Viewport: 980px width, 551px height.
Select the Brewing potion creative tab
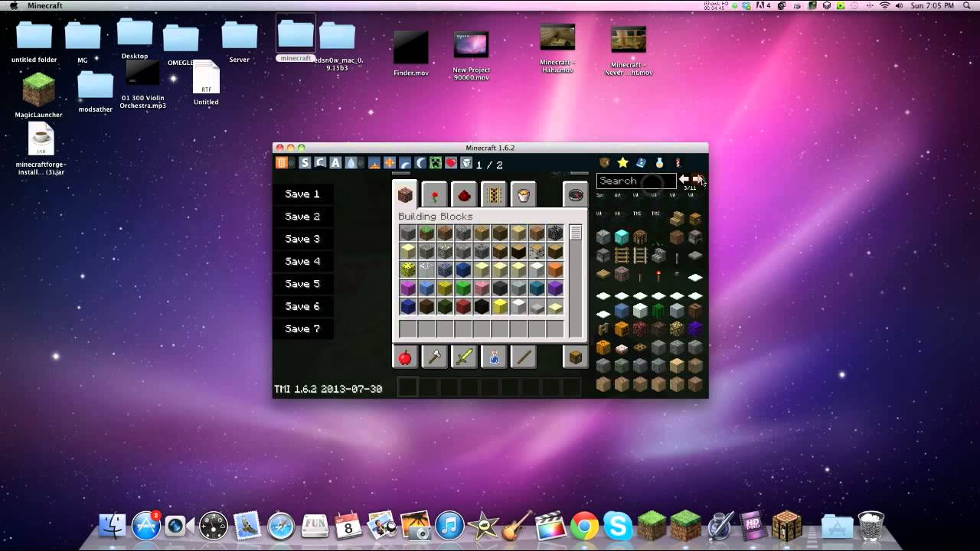pos(494,357)
